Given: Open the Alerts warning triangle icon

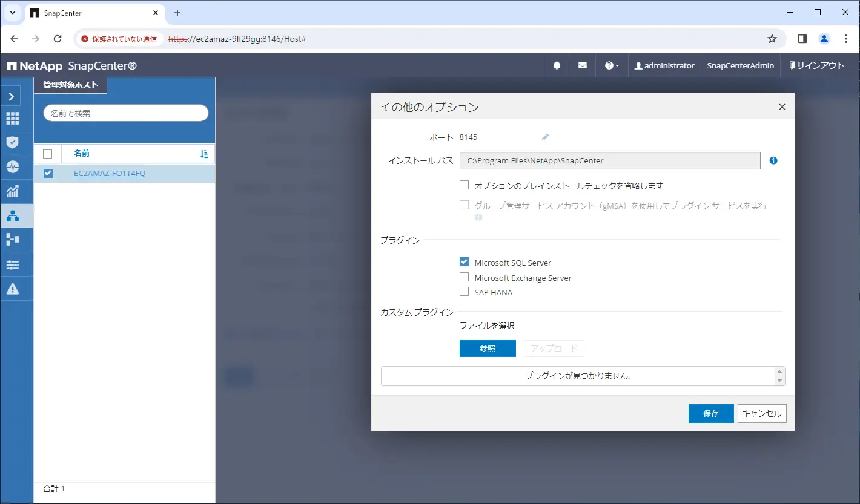Looking at the screenshot, I should click(12, 289).
